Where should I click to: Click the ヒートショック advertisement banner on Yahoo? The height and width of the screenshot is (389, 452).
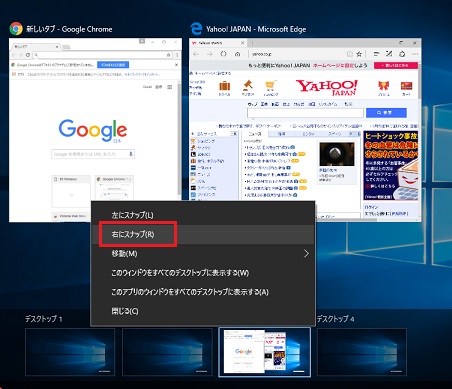click(x=391, y=165)
